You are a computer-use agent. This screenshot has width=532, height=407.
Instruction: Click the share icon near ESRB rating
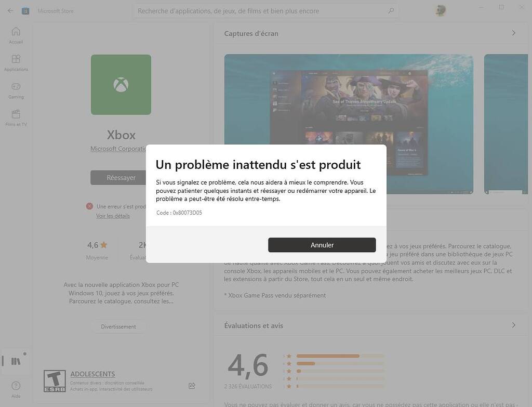192,386
